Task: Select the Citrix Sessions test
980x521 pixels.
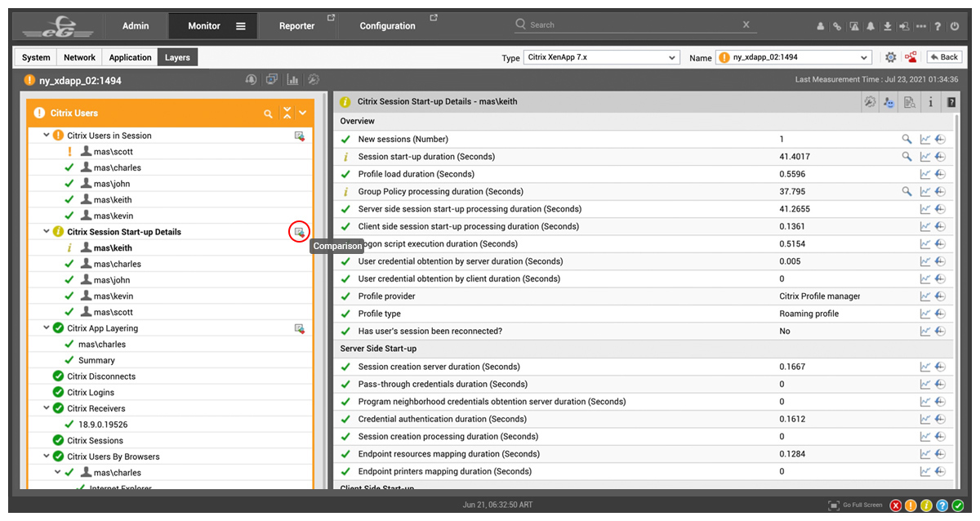Action: (95, 441)
